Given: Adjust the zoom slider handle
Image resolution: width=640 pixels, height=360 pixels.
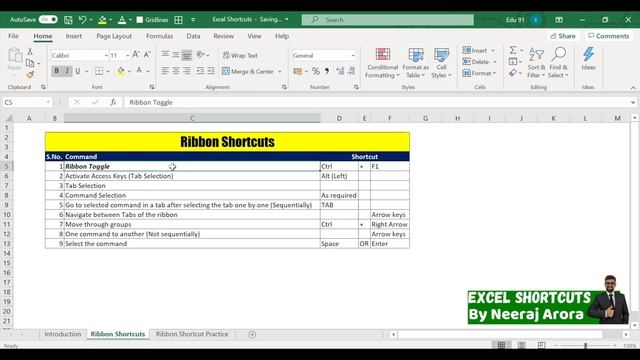Looking at the screenshot, I should pyautogui.click(x=585, y=345).
